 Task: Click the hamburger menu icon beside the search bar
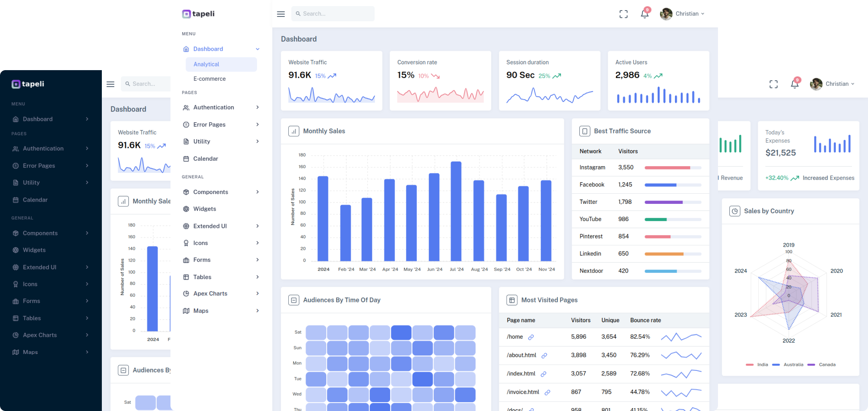(x=281, y=14)
